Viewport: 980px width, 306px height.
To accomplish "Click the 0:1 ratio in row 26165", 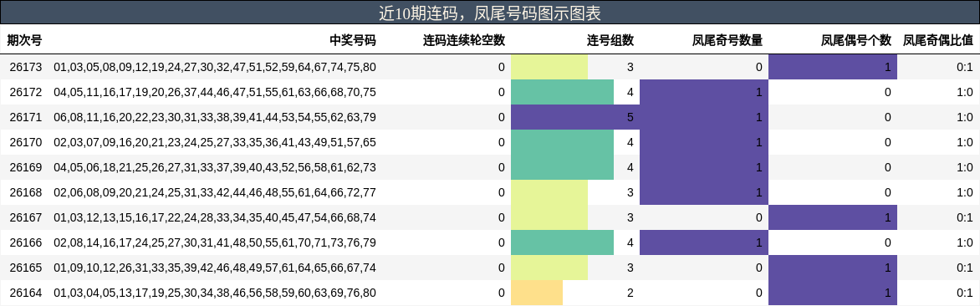I will click(x=965, y=268).
